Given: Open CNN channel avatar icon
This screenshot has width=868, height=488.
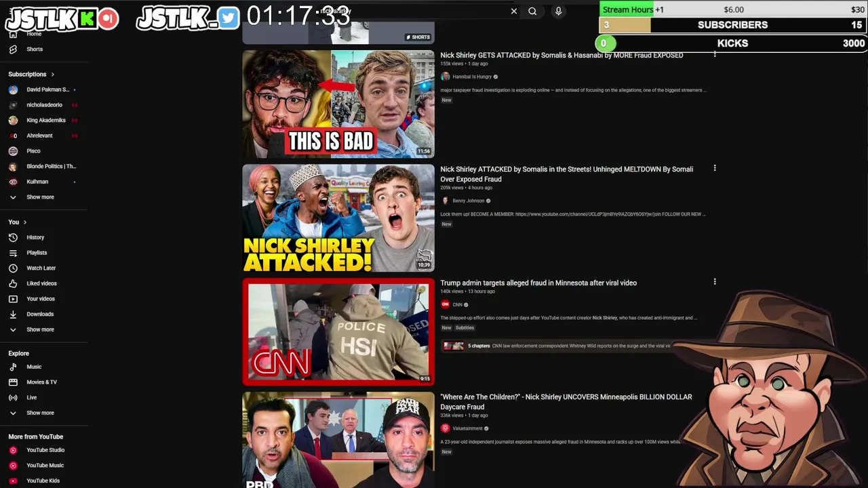Looking at the screenshot, I should (445, 304).
